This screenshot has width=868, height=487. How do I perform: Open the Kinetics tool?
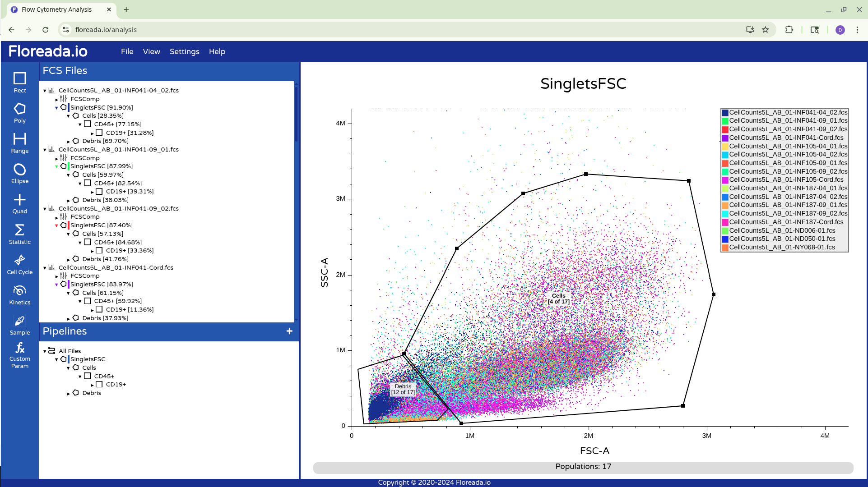pos(19,294)
